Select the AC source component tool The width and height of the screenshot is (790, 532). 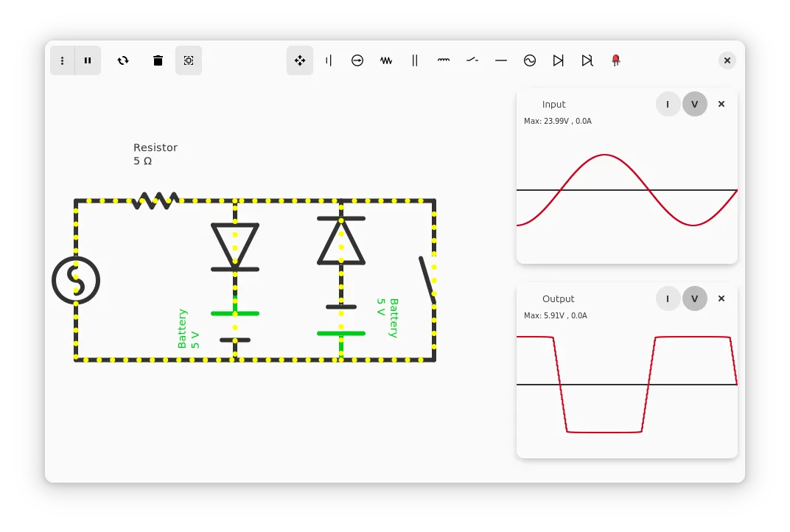[530, 60]
